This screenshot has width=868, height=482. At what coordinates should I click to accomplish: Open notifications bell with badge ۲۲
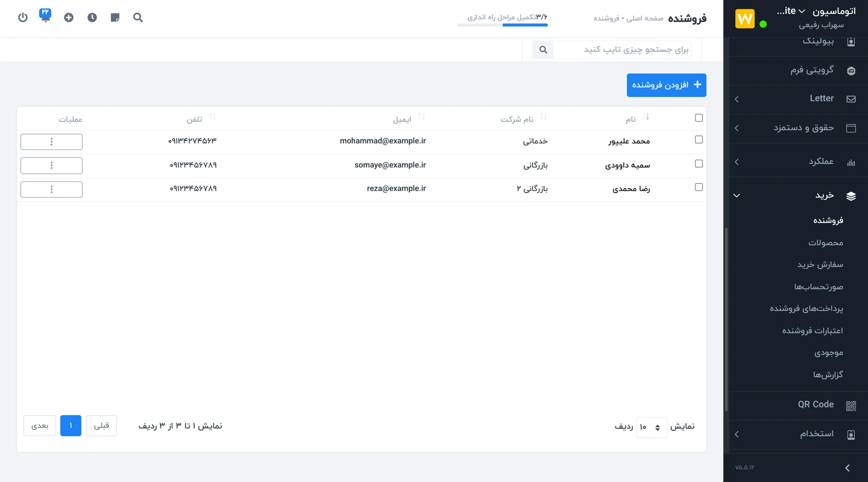pos(46,15)
